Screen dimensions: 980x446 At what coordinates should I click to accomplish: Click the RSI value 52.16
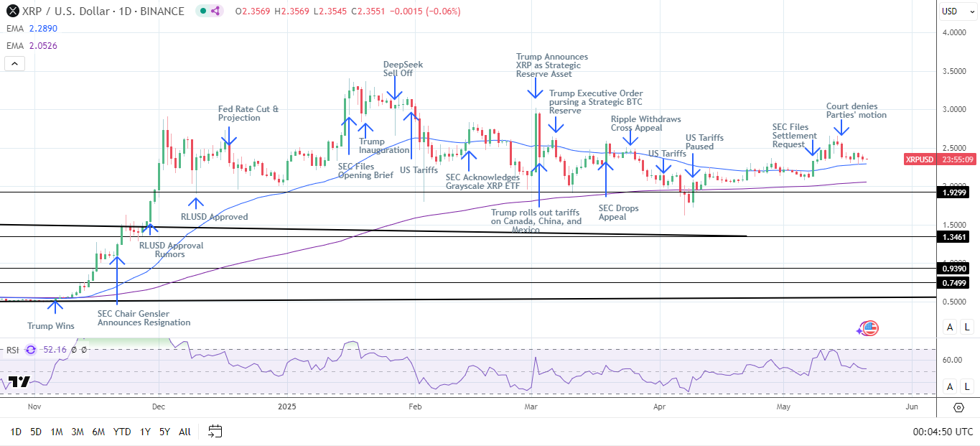pos(53,350)
